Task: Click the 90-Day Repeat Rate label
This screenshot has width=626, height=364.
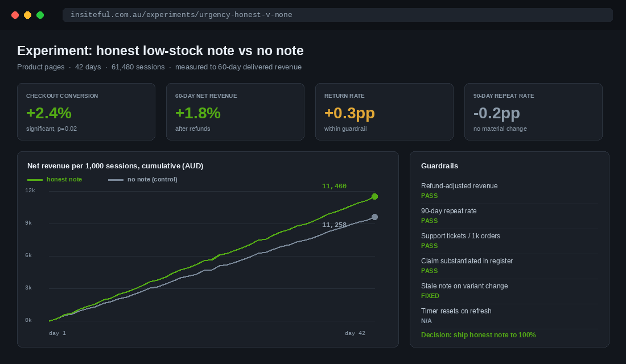Action: pos(504,96)
